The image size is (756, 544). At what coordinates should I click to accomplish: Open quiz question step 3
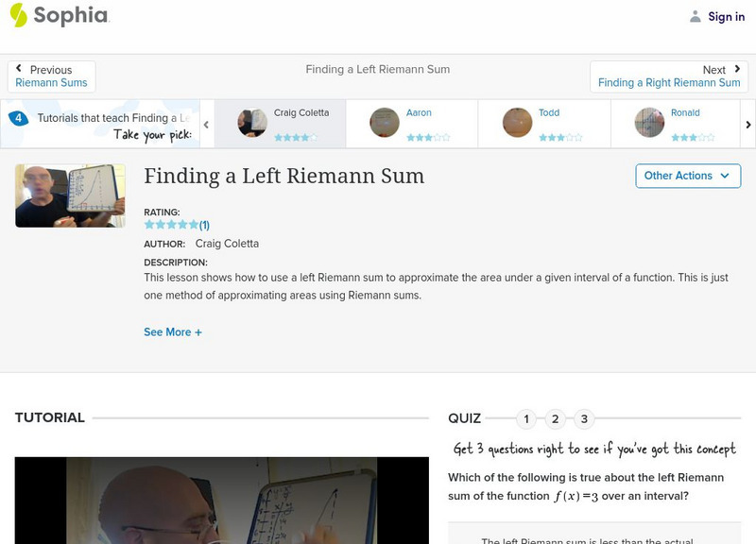586,417
